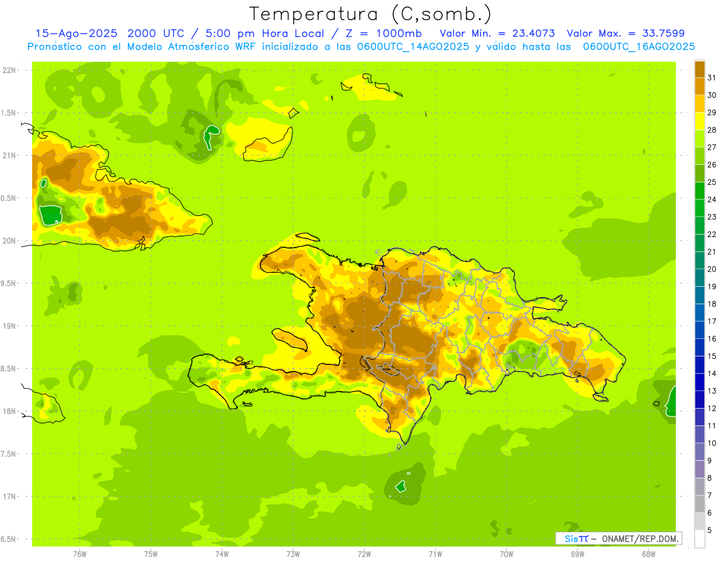Click '0600UTC_14AGO2025' initialization time text
Image resolution: width=728 pixels, height=562 pixels.
[x=411, y=47]
